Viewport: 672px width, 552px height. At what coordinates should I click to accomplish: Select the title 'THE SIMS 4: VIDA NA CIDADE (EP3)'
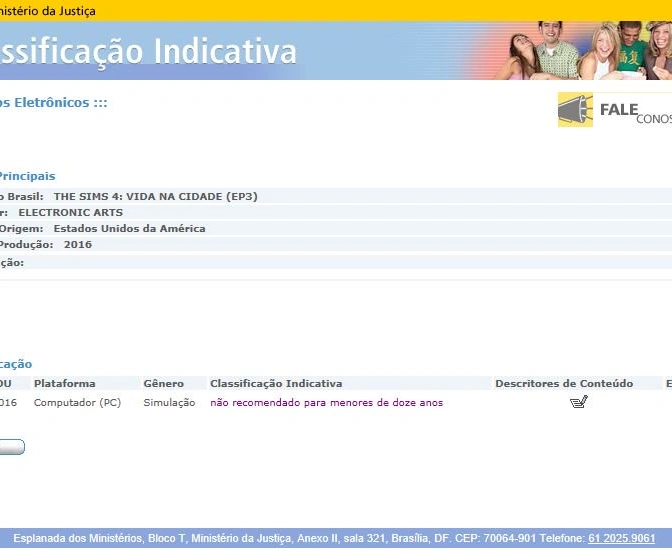click(x=156, y=197)
